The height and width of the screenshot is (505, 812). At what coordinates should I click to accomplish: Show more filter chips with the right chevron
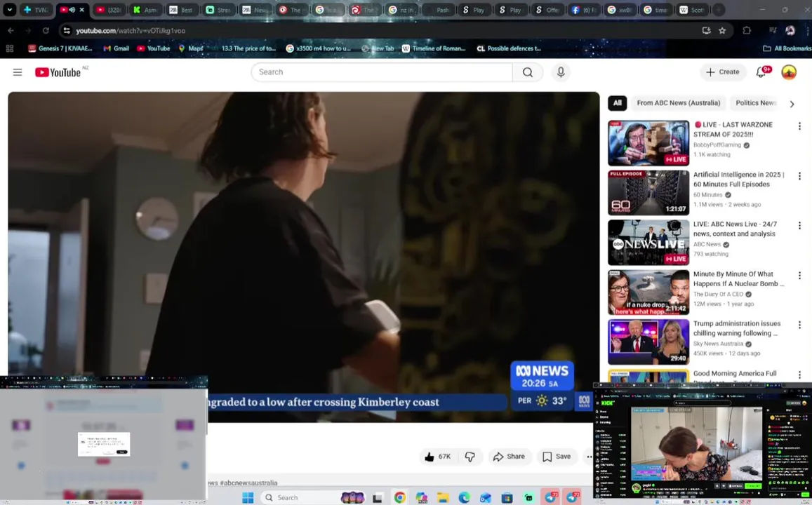(791, 104)
